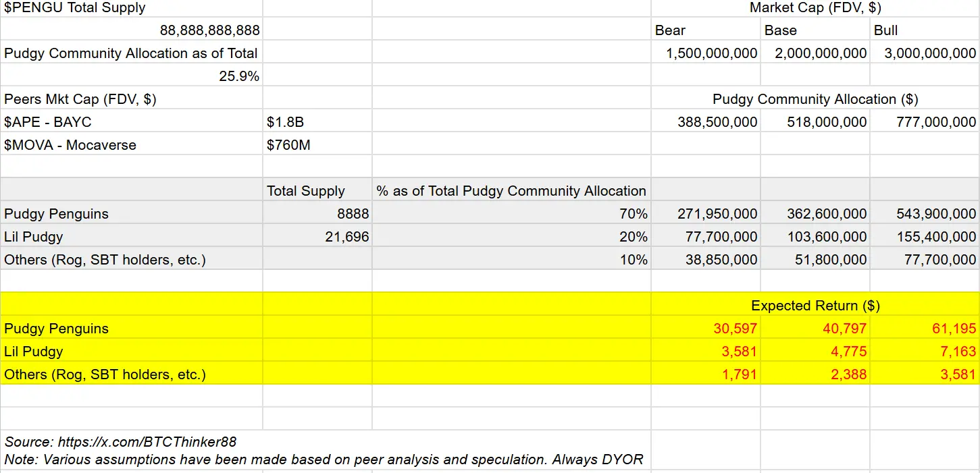Viewport: 980px width, 473px height.
Task: Select the 25.9% community allocation cell
Action: [238, 76]
